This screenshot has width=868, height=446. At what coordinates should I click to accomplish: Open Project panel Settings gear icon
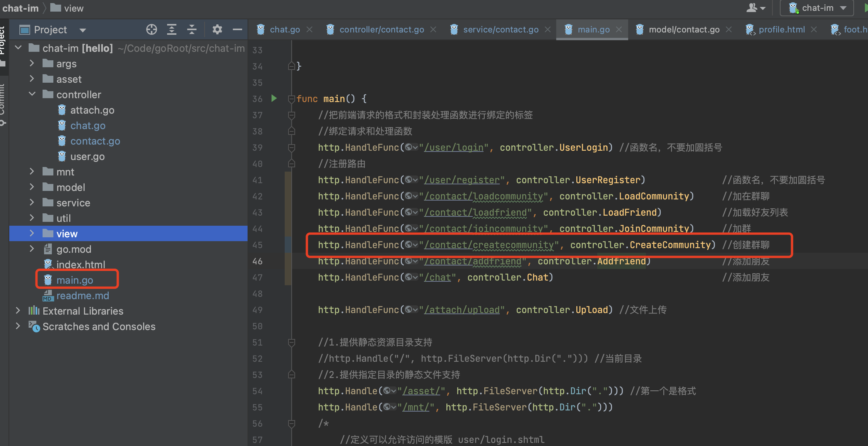pyautogui.click(x=217, y=29)
